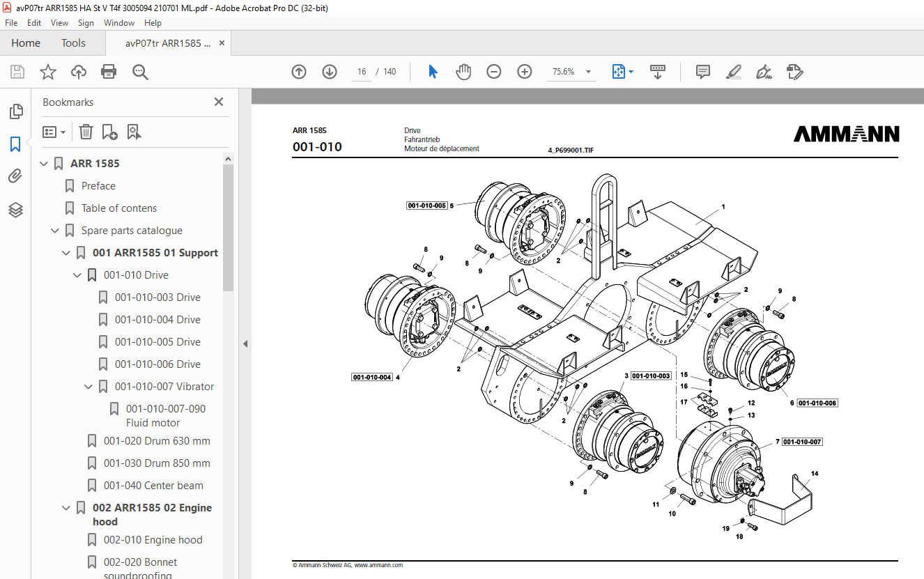Open 001-010-004 Drive bookmark
Image resolution: width=924 pixels, height=579 pixels.
(x=157, y=320)
